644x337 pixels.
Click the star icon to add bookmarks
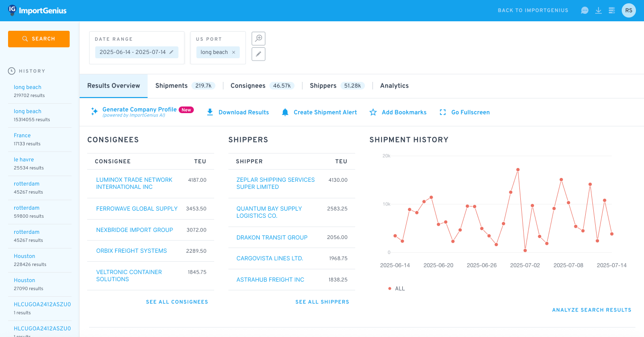[x=372, y=112]
